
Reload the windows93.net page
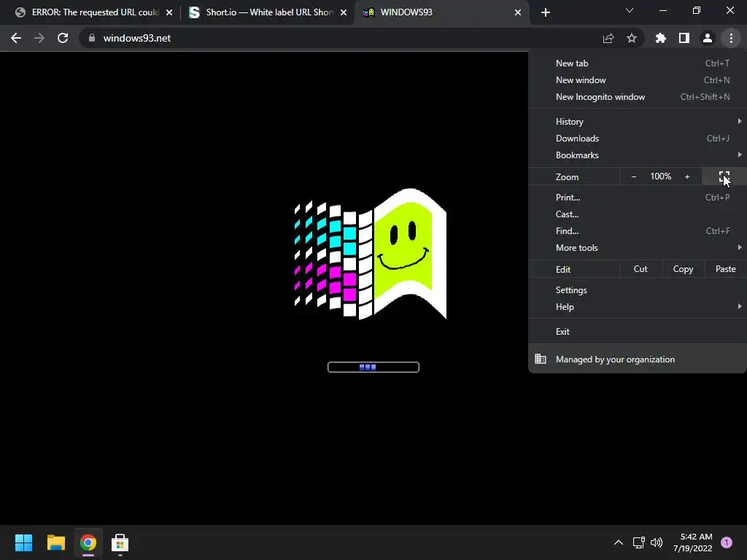click(x=63, y=38)
